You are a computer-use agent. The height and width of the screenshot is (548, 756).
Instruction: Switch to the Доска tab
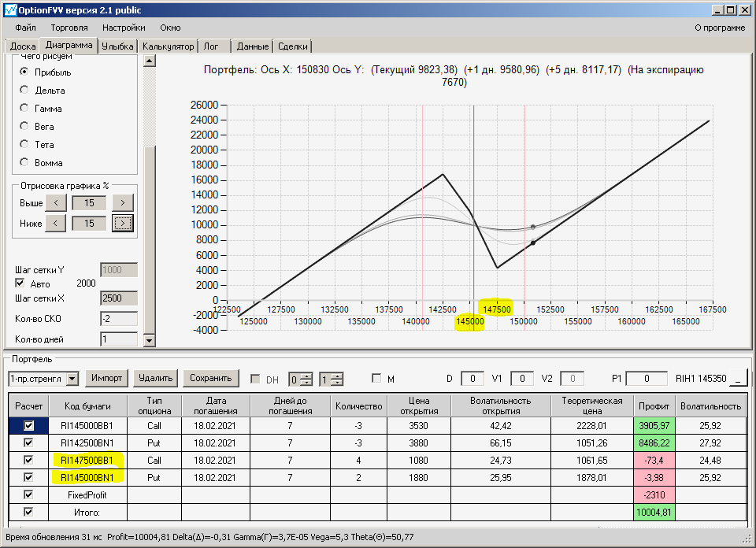point(23,46)
